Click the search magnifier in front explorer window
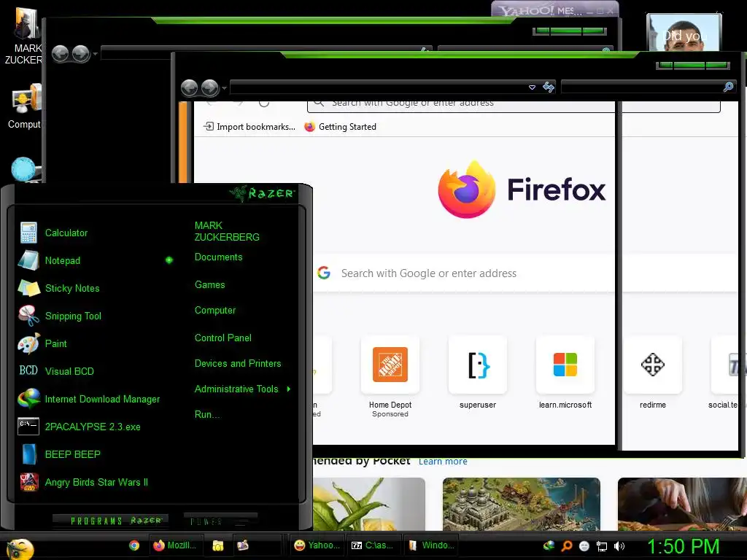 (729, 87)
